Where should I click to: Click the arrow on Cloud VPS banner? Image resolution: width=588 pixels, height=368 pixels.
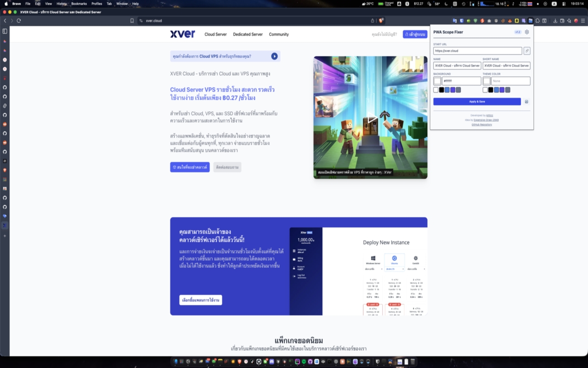[274, 56]
